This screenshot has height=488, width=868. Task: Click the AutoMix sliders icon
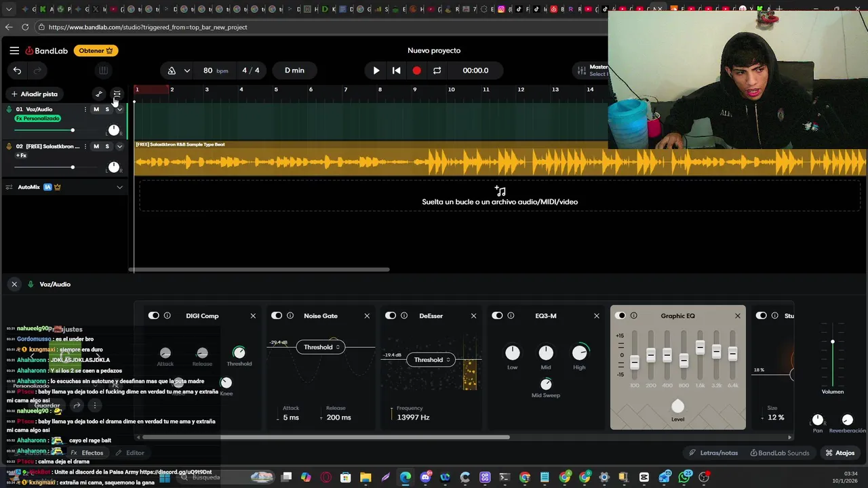[9, 187]
